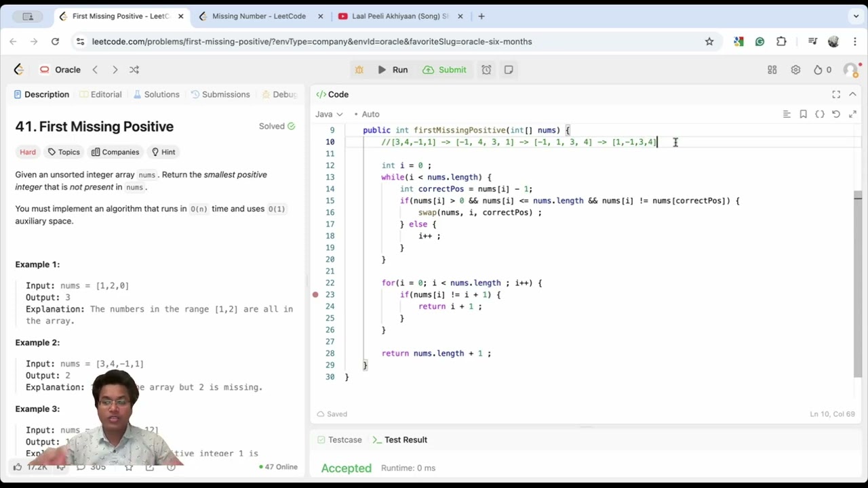The image size is (868, 488).
Task: Enter fullscreen mode for Code panel
Action: pyautogui.click(x=836, y=94)
